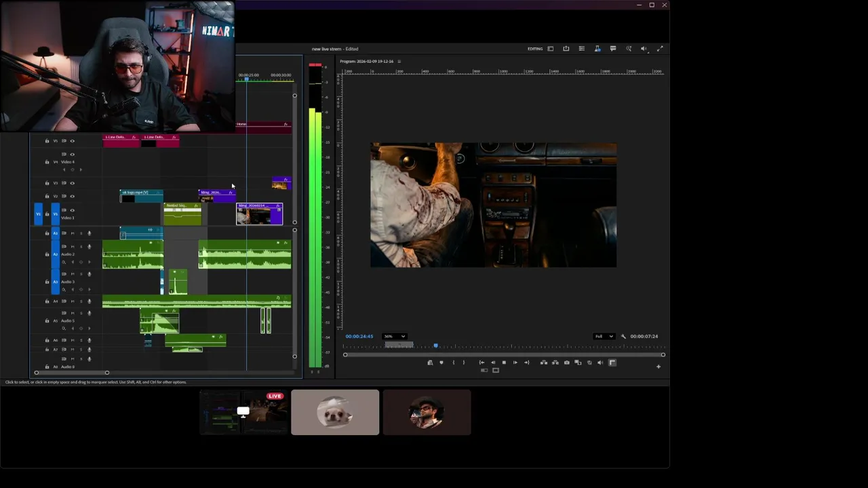The height and width of the screenshot is (488, 868).
Task: Add a marker in the Program monitor
Action: [x=441, y=363]
